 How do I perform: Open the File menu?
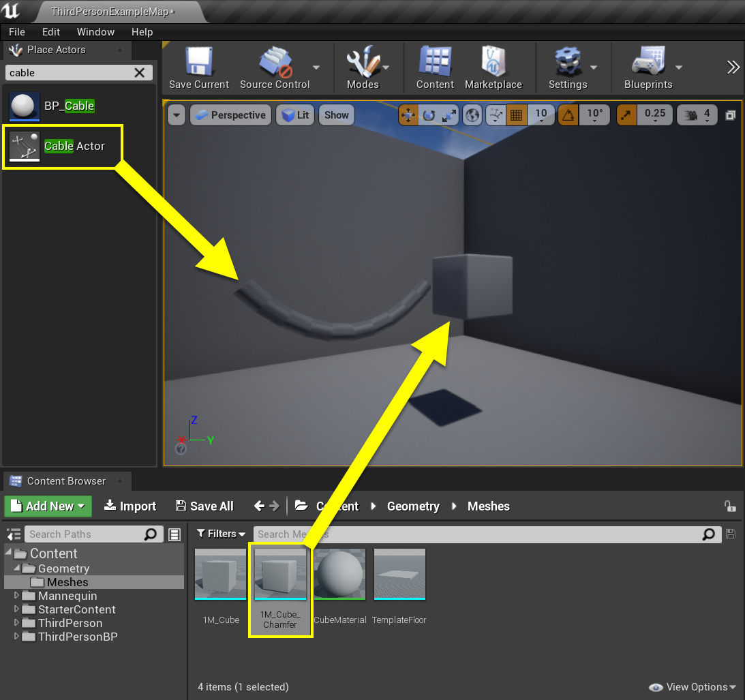(17, 32)
